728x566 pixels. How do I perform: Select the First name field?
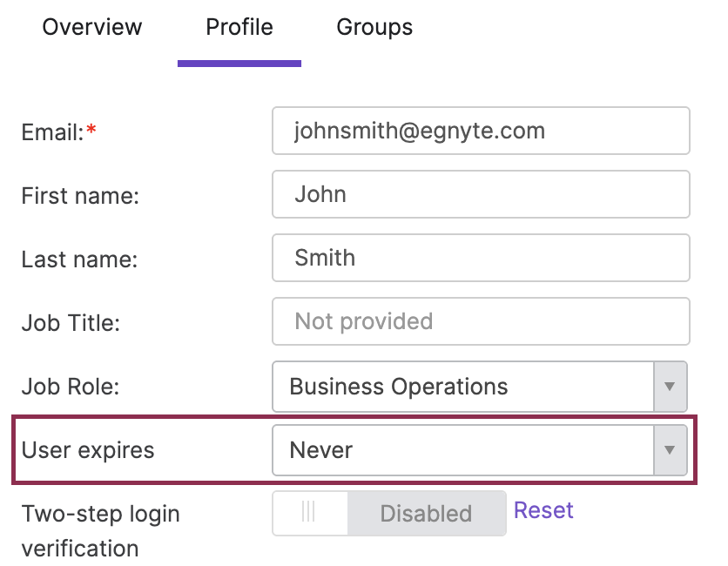[480, 194]
